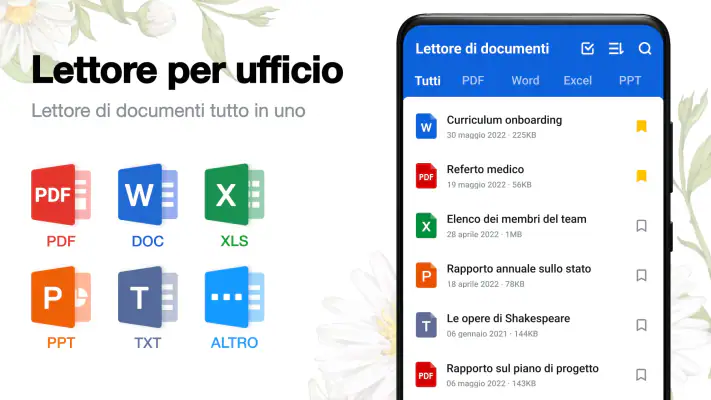711x400 pixels.
Task: Open Rapporto sul piano di progetto
Action: pyautogui.click(x=522, y=368)
